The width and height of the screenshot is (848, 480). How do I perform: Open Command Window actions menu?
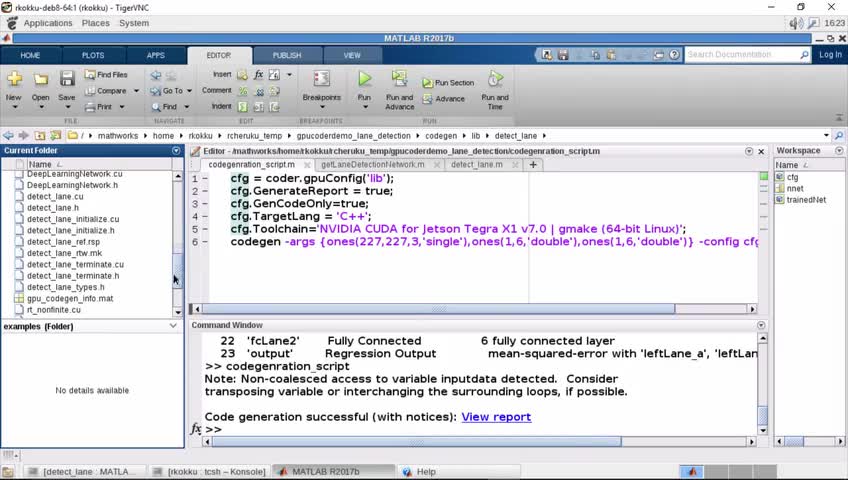[761, 325]
